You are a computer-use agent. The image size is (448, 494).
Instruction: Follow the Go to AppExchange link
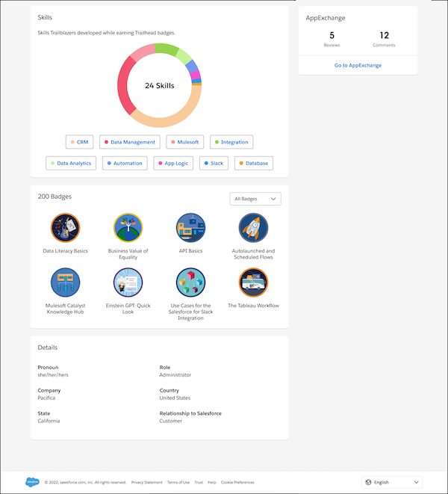358,65
